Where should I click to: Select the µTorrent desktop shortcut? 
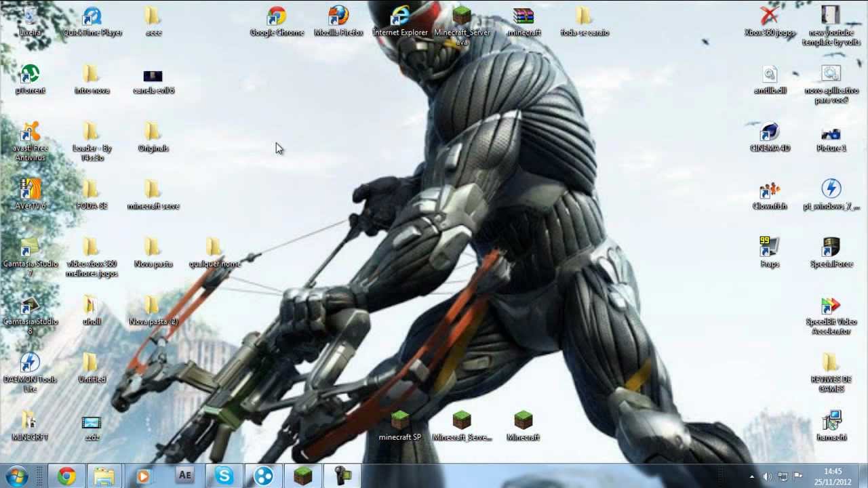tap(30, 79)
